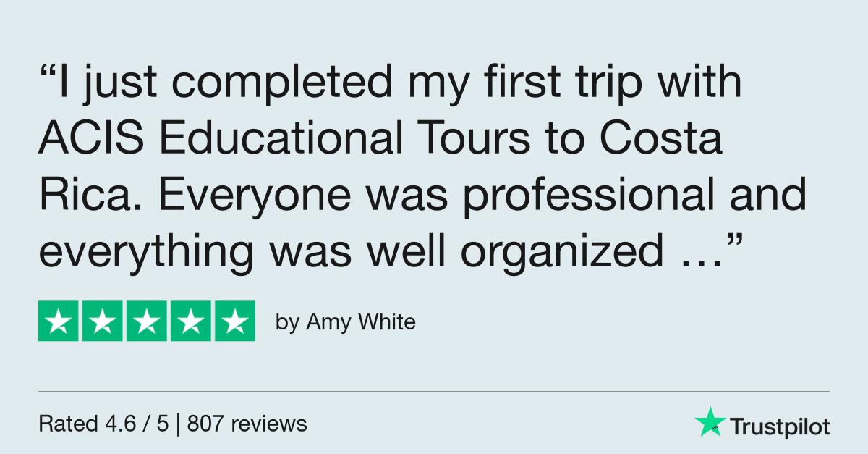
Task: Select the third green rating star
Action: point(147,321)
